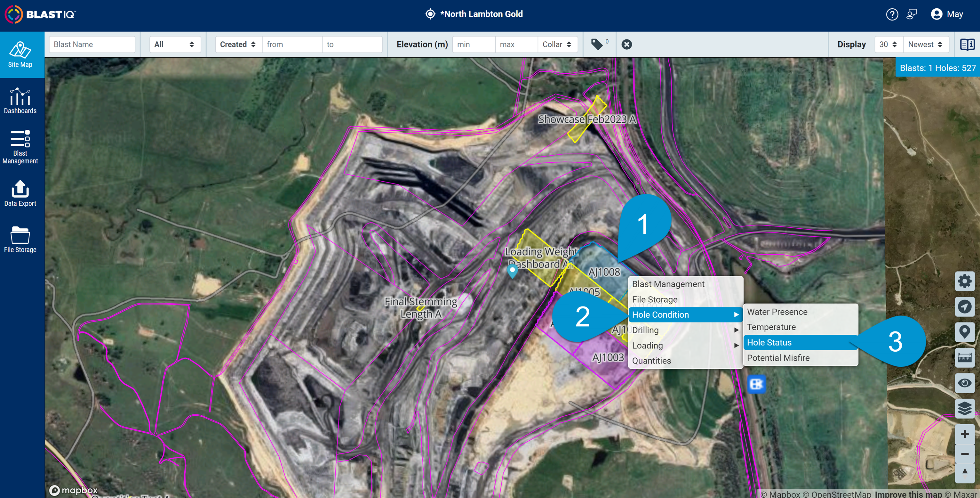Expand the Loading submenu

pos(685,345)
